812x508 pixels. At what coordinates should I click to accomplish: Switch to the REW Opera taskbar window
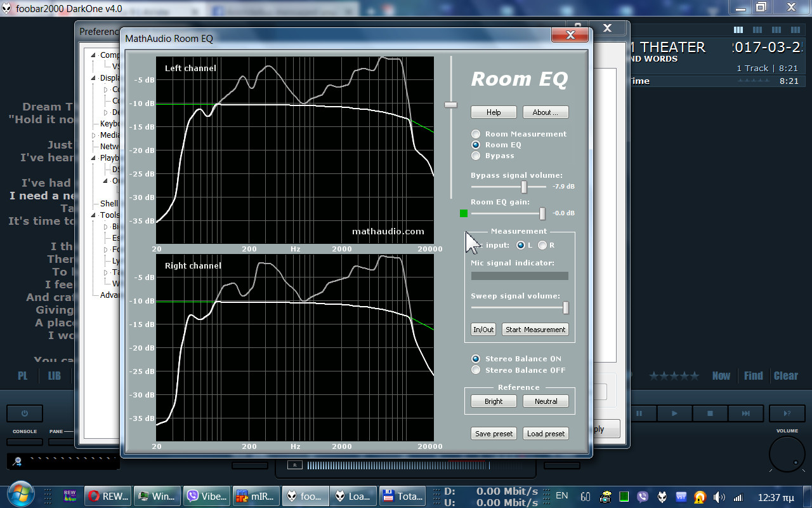pyautogui.click(x=107, y=496)
